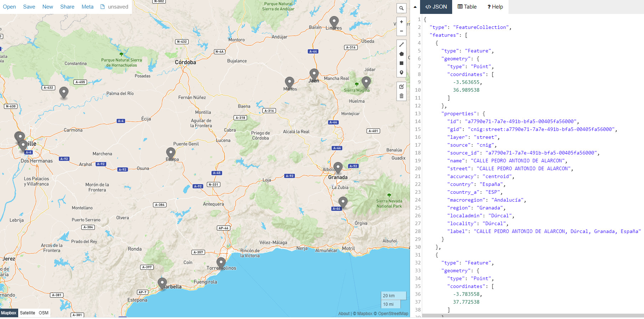
Task: Zoom in on the map
Action: point(402,22)
